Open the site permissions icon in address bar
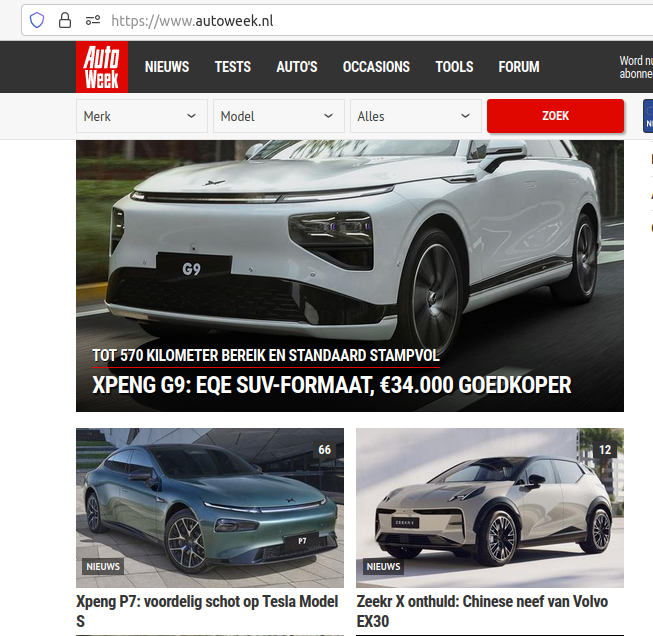Viewport: 653px width, 636px height. [93, 20]
